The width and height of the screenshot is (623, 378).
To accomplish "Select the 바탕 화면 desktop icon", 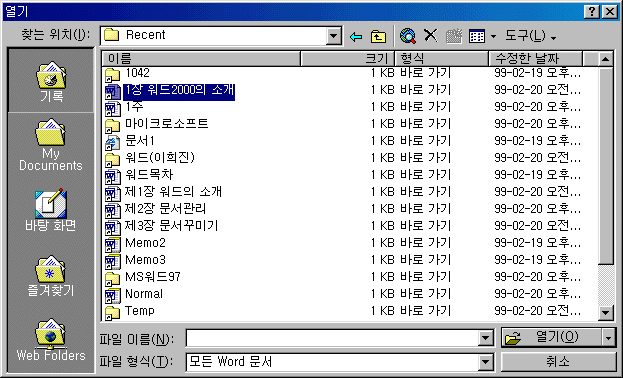I will click(50, 210).
